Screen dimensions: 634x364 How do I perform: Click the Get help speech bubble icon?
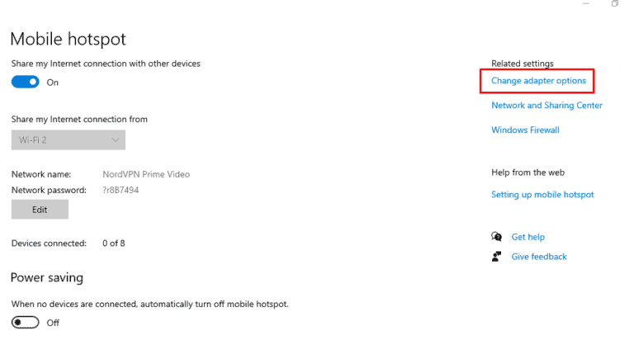[496, 237]
